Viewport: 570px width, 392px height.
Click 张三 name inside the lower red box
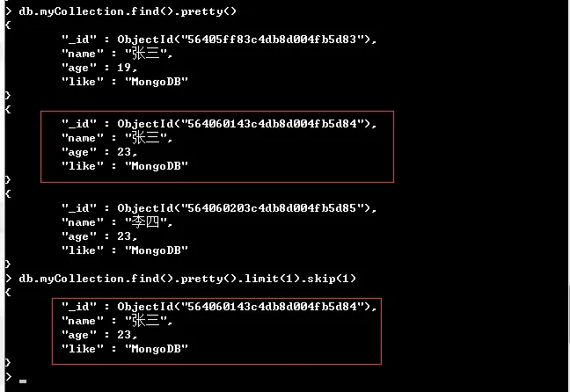click(145, 320)
